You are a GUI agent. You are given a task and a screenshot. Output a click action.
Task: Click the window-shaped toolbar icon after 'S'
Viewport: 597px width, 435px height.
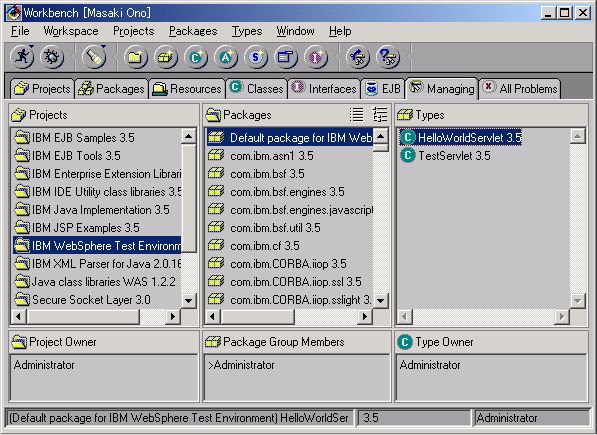286,57
